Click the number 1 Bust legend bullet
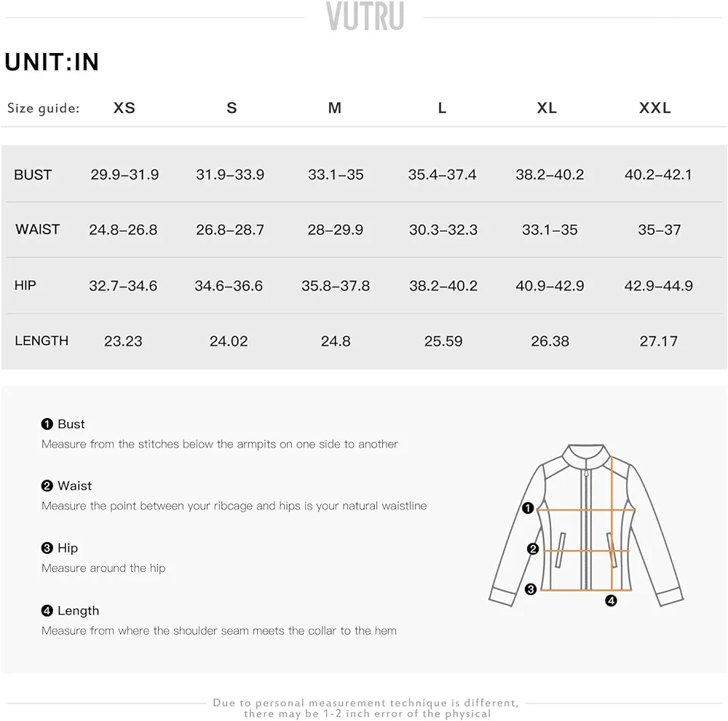728x721 pixels. coord(47,424)
